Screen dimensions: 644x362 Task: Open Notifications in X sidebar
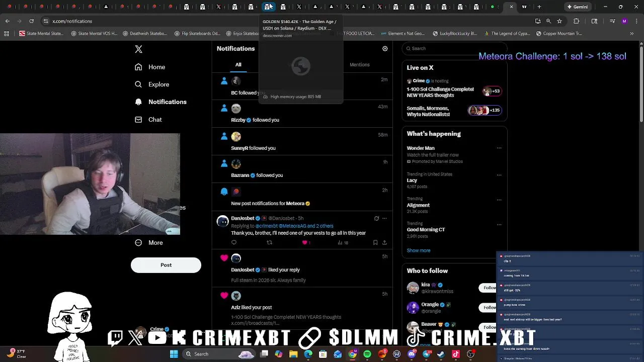click(x=160, y=102)
